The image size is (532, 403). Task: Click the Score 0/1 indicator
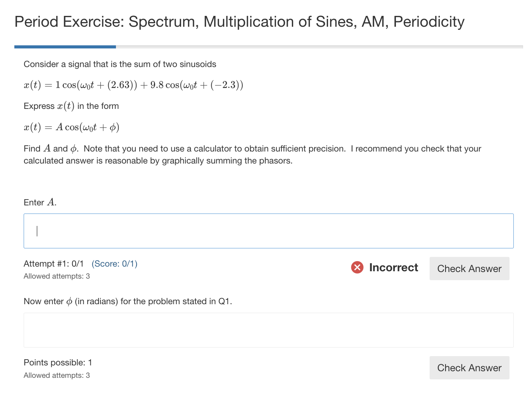click(x=114, y=263)
